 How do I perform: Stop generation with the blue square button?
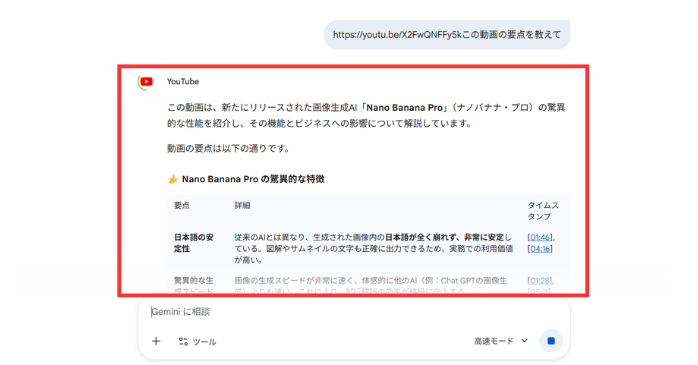click(551, 341)
